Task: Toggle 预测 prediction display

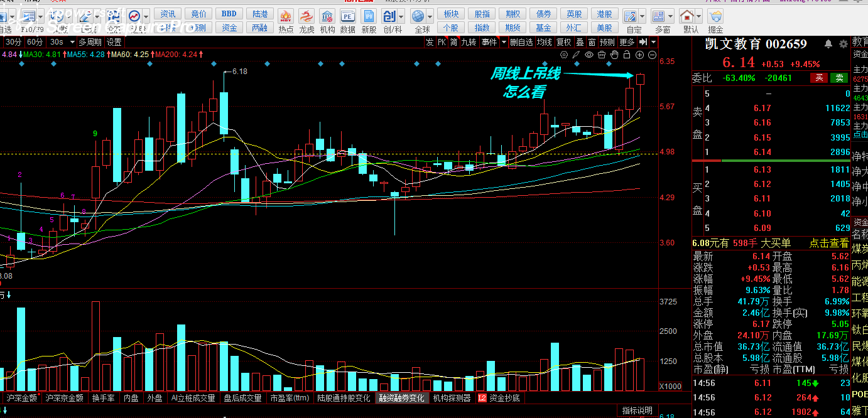Action: click(607, 42)
